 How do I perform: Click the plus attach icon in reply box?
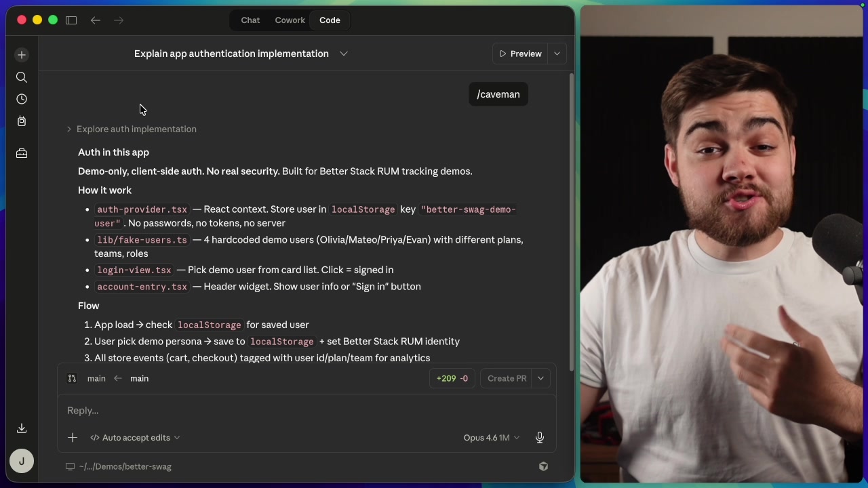[x=73, y=438]
